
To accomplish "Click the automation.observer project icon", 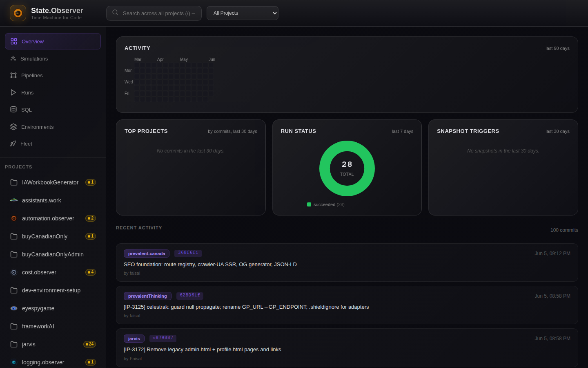I will (x=14, y=218).
